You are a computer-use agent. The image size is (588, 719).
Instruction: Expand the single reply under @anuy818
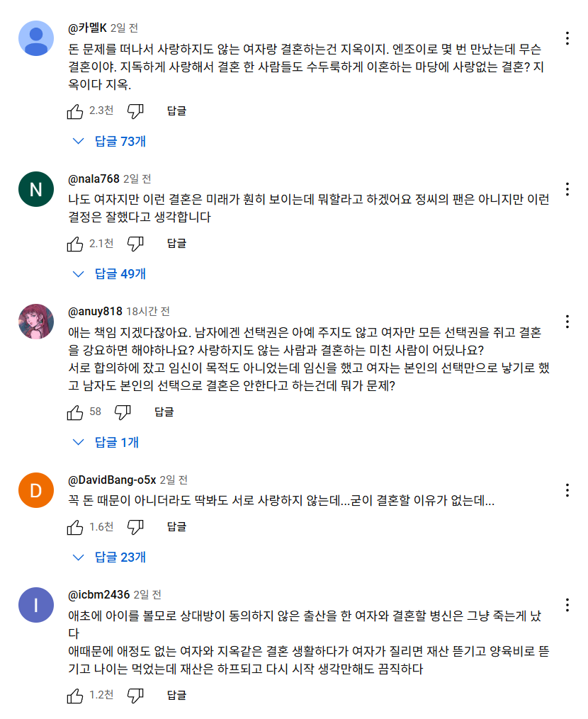click(x=108, y=443)
